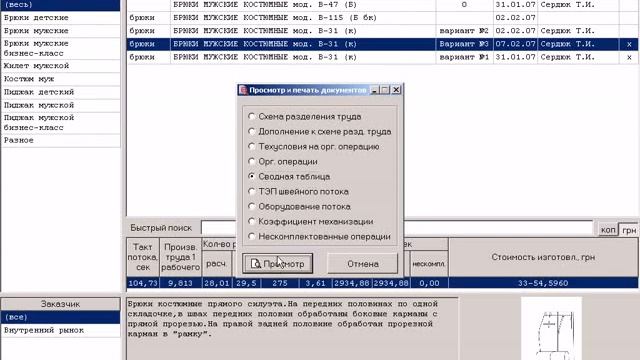Click the 'Стоимость изготовл., грн' header
The height and width of the screenshot is (360, 640).
pyautogui.click(x=543, y=257)
